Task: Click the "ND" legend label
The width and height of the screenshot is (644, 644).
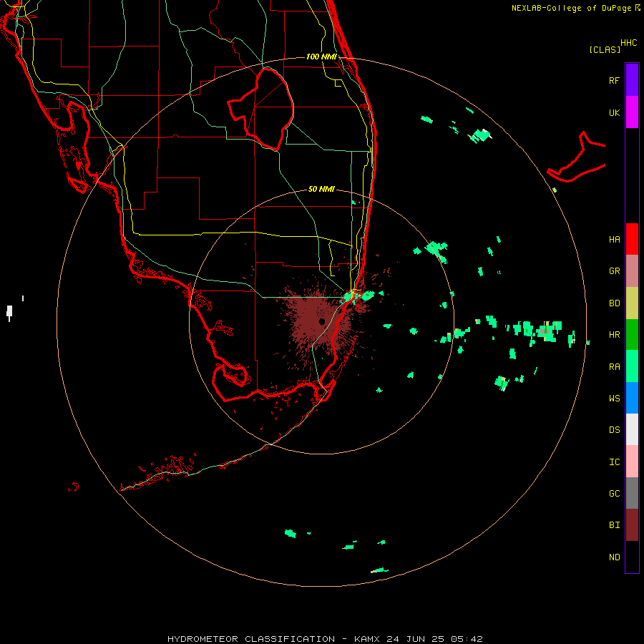Action: pos(614,557)
